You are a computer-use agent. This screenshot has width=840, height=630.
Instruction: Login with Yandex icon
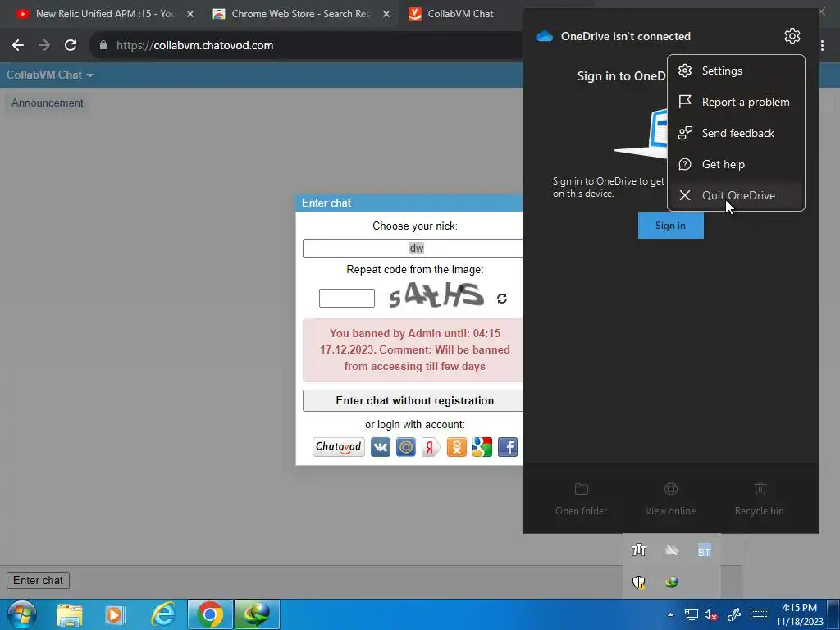431,447
